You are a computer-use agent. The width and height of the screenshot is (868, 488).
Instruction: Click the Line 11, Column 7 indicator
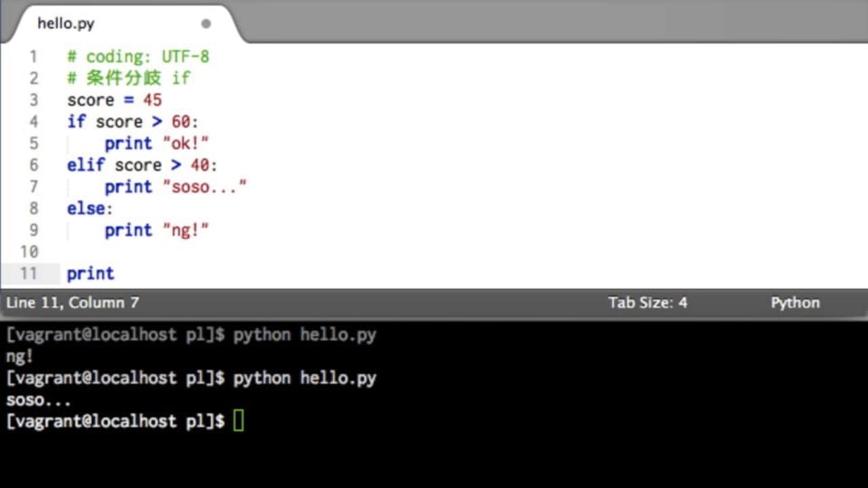[x=72, y=303]
